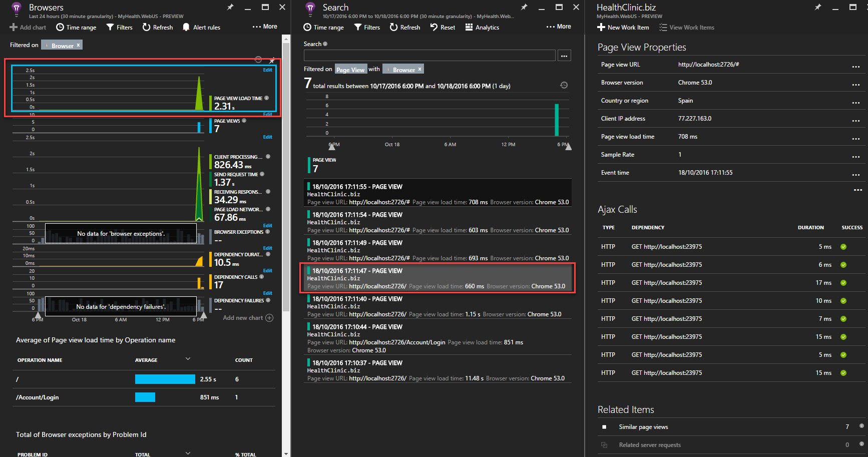Open the 17:11:55 page view result
Screen dimensions: 868x457
point(438,193)
